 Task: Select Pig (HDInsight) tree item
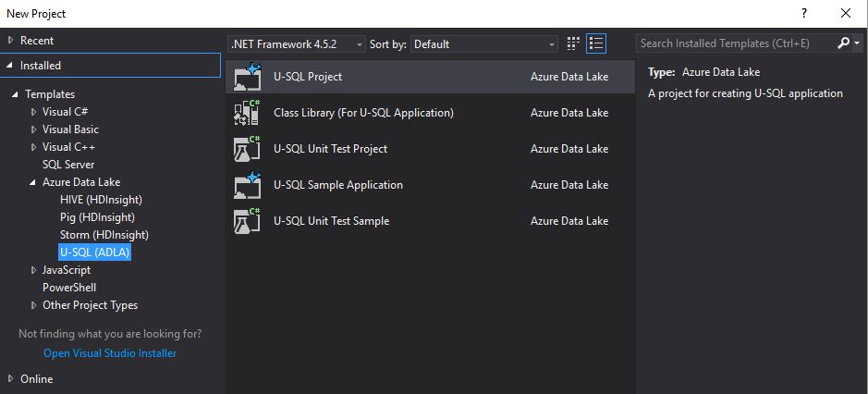coord(97,217)
